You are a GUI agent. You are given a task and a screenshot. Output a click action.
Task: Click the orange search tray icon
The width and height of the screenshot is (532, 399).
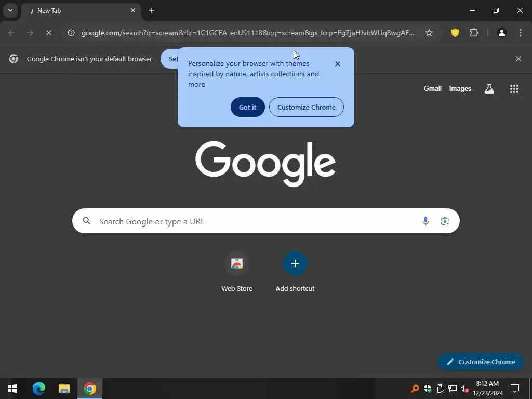tap(415, 389)
